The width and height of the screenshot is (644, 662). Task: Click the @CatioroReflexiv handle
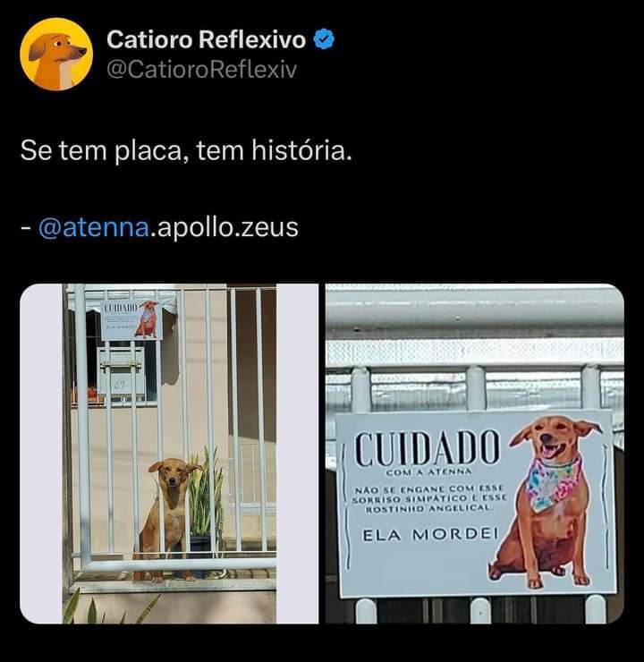point(202,69)
